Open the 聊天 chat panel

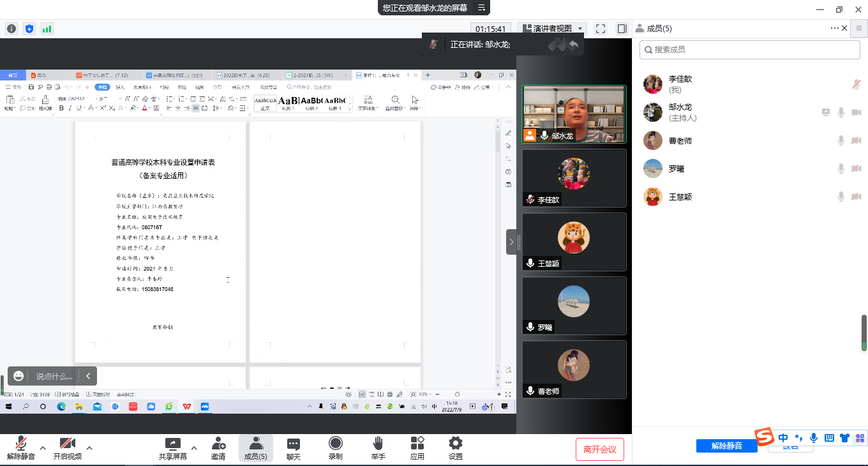tap(294, 447)
